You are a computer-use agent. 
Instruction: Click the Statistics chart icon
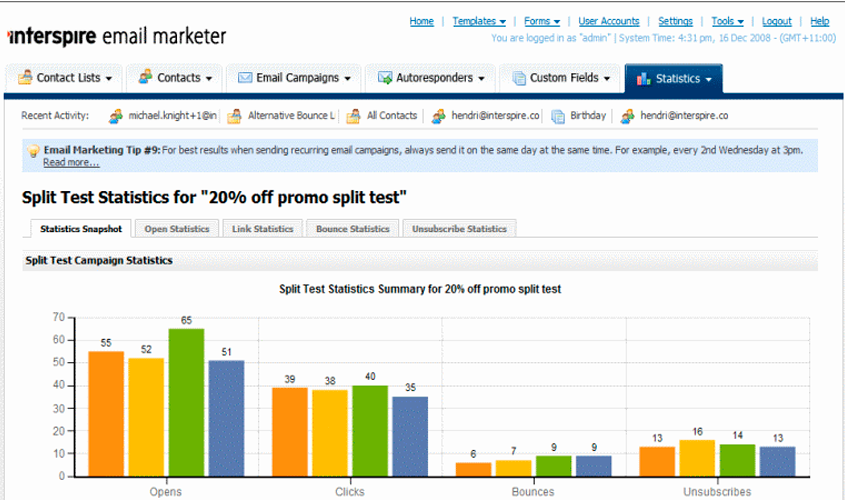pos(643,78)
